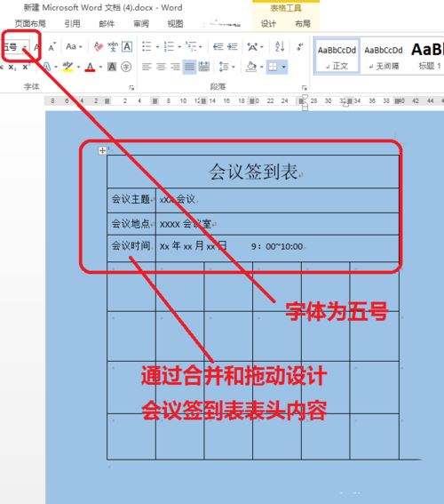Open the font size dropdown arrow
This screenshot has height=504, width=444.
(x=25, y=48)
